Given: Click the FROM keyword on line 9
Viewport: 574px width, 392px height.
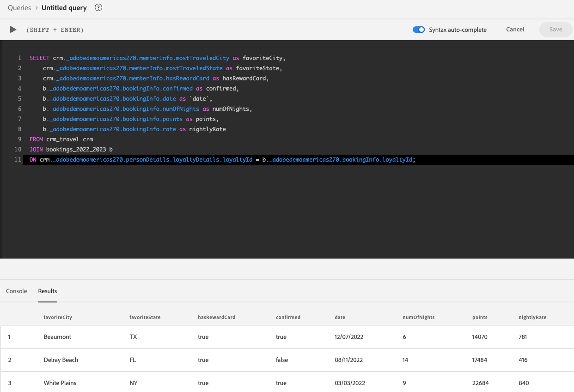Looking at the screenshot, I should 36,139.
